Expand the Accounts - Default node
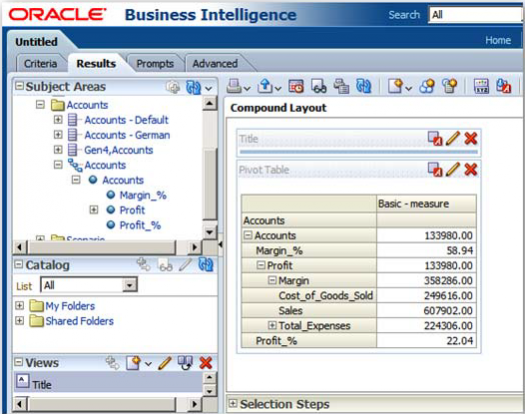 (58, 119)
